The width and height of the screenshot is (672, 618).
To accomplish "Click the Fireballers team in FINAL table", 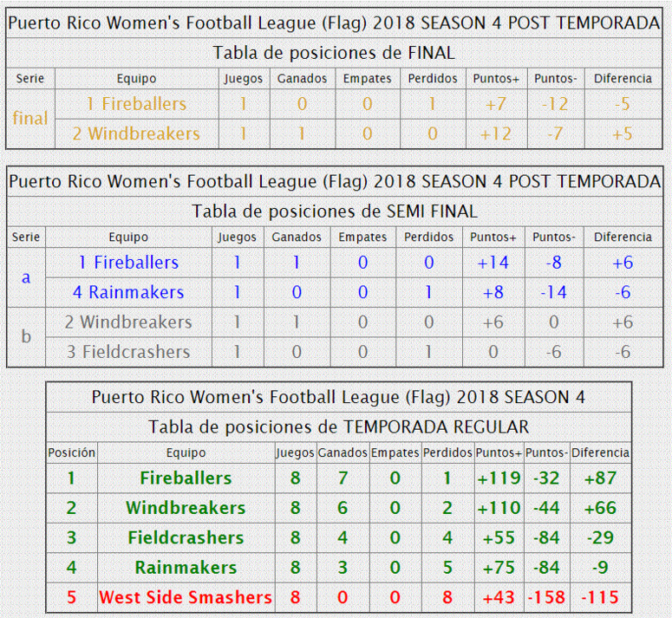I will point(136,104).
